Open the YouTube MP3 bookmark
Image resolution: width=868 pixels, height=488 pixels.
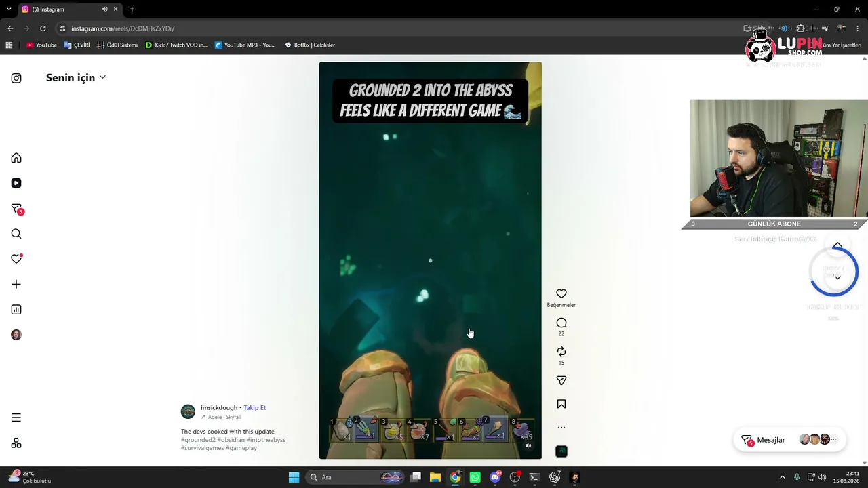point(245,45)
